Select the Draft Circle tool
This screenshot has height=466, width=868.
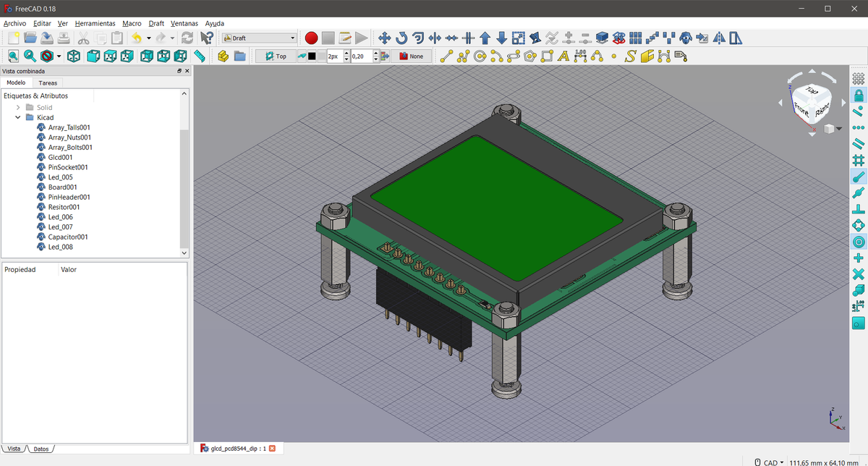click(x=480, y=56)
